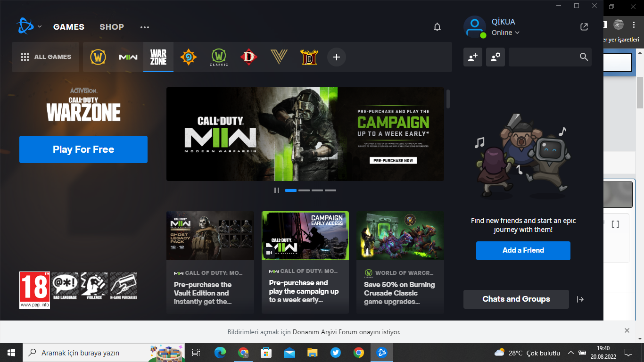Collapse the social panel with the arrow icon
This screenshot has width=644, height=362.
click(x=580, y=299)
